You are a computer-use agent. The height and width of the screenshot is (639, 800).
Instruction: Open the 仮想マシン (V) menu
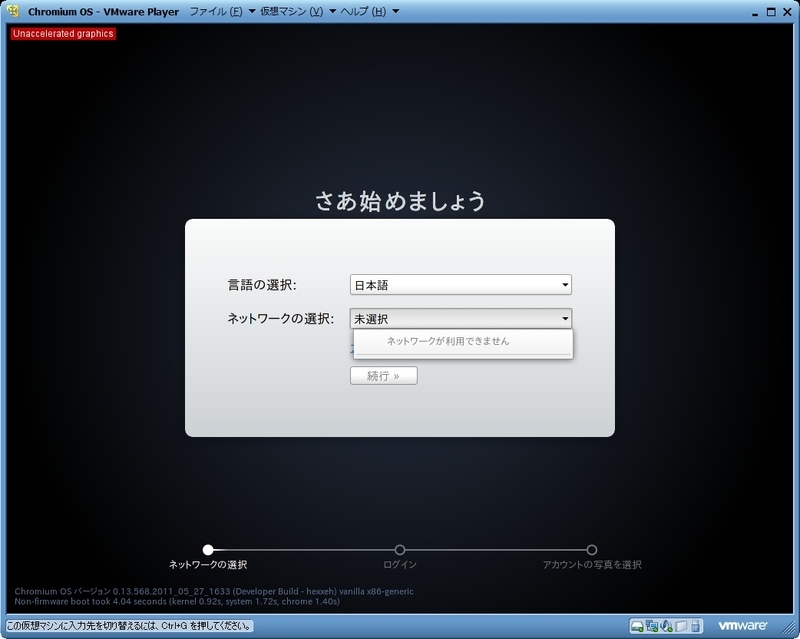(x=291, y=11)
